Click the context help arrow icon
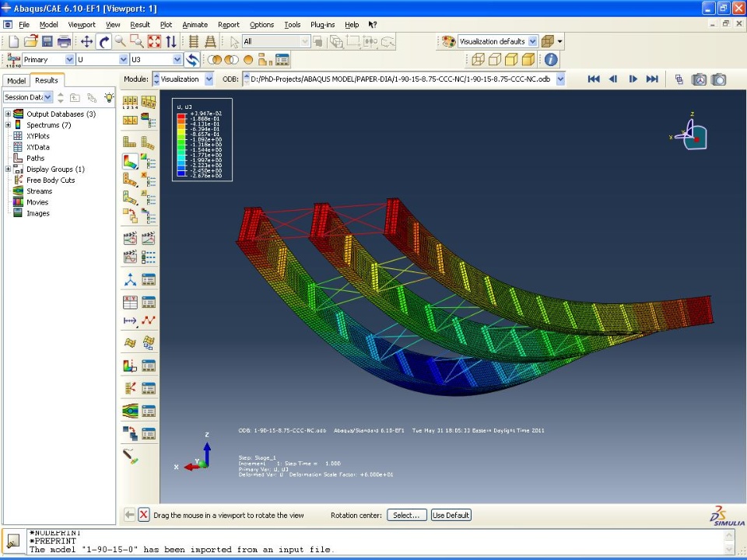This screenshot has width=747, height=560. 373,25
